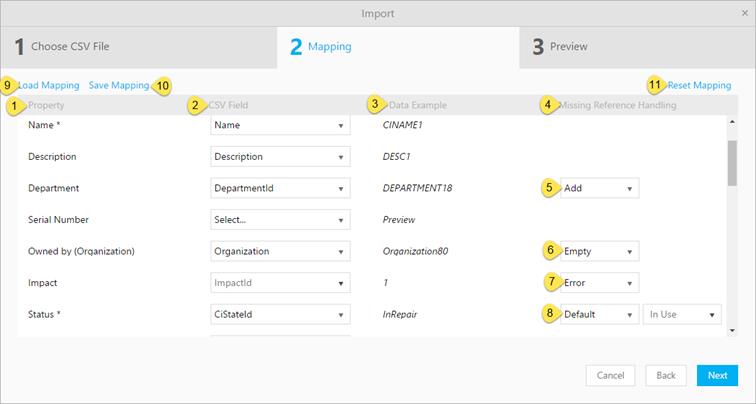Open the DepartmentId CSV field dropdown
The width and height of the screenshot is (756, 404).
click(x=280, y=188)
